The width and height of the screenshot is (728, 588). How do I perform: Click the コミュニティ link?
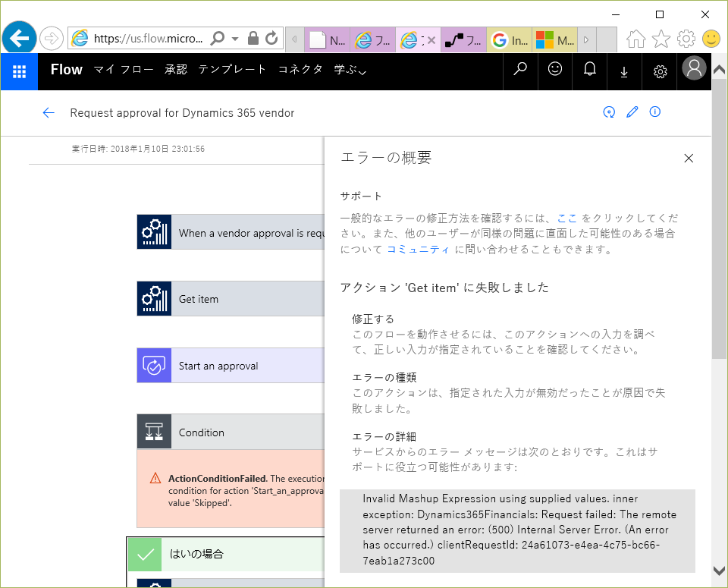(x=418, y=250)
